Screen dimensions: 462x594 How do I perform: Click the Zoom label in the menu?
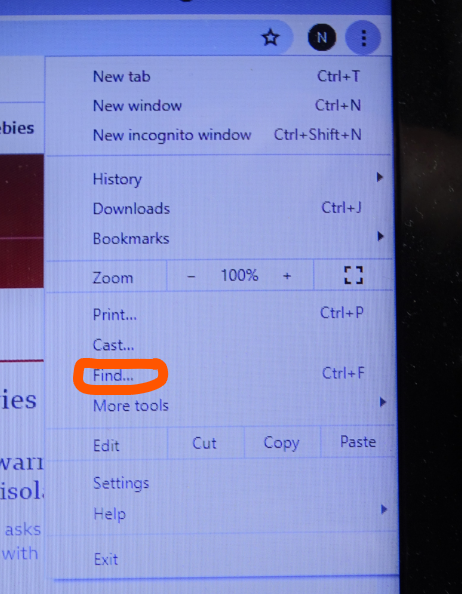[113, 278]
